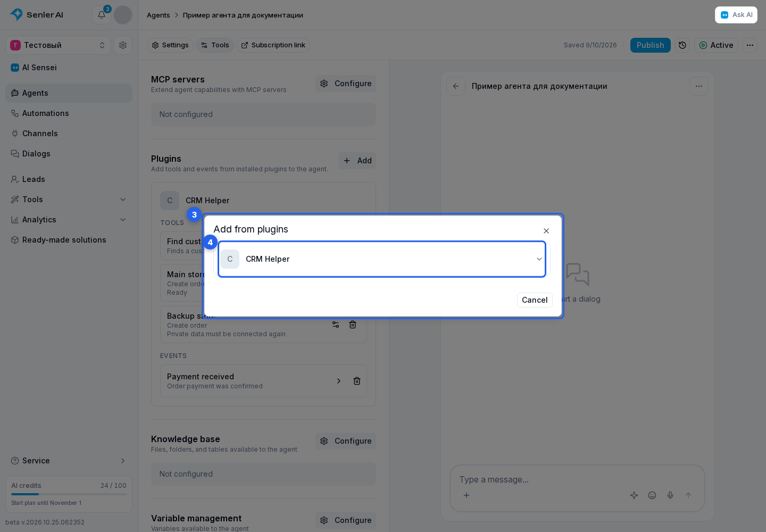766x532 pixels.
Task: Add a plugin with Add button
Action: pyautogui.click(x=357, y=161)
